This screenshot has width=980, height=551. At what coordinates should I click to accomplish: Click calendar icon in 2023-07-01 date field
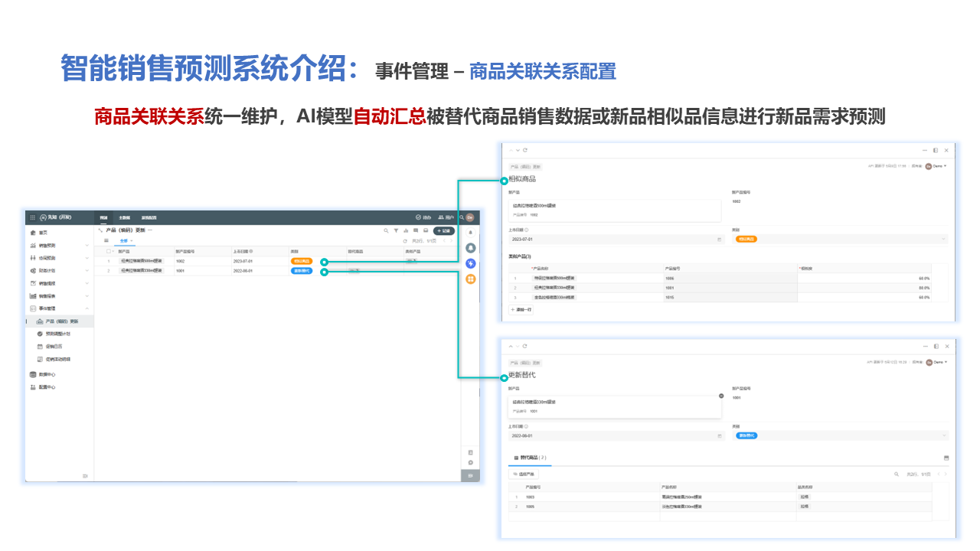719,240
